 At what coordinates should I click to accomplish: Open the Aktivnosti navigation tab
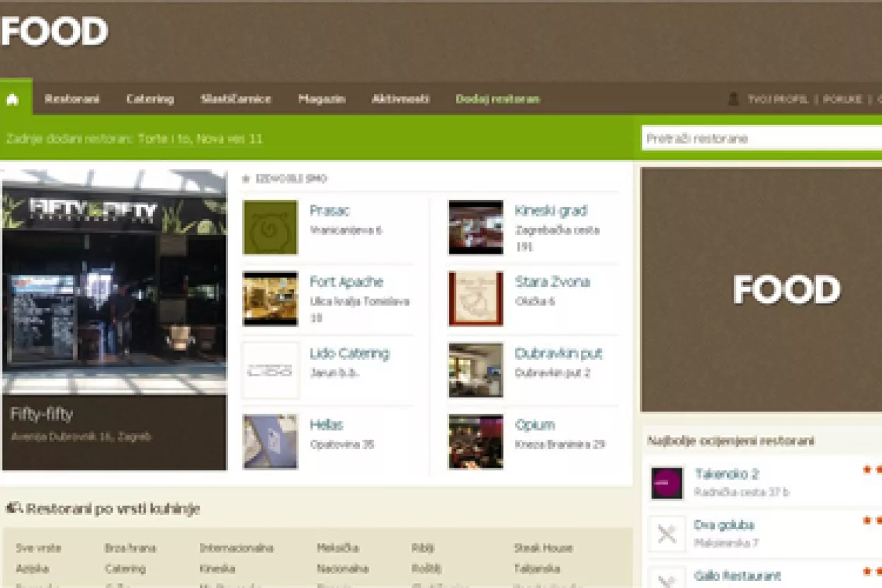click(400, 99)
